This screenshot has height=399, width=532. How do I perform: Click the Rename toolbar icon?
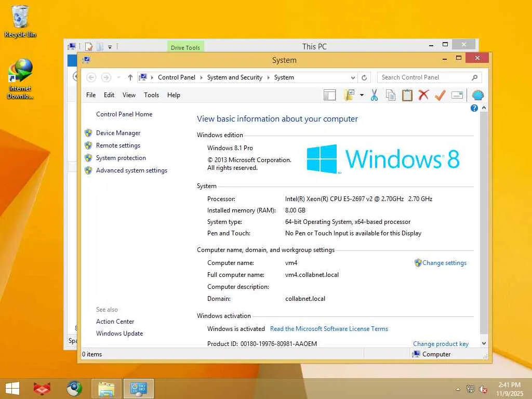coord(457,95)
